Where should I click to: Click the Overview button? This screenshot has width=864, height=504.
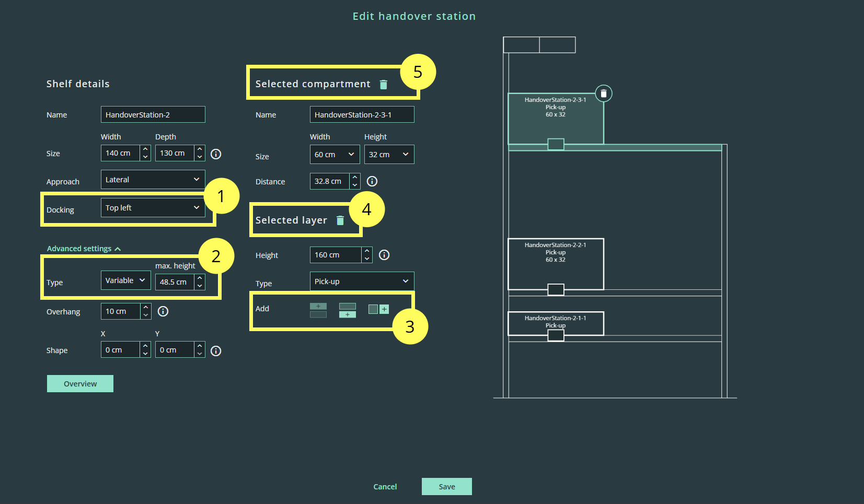tap(80, 383)
